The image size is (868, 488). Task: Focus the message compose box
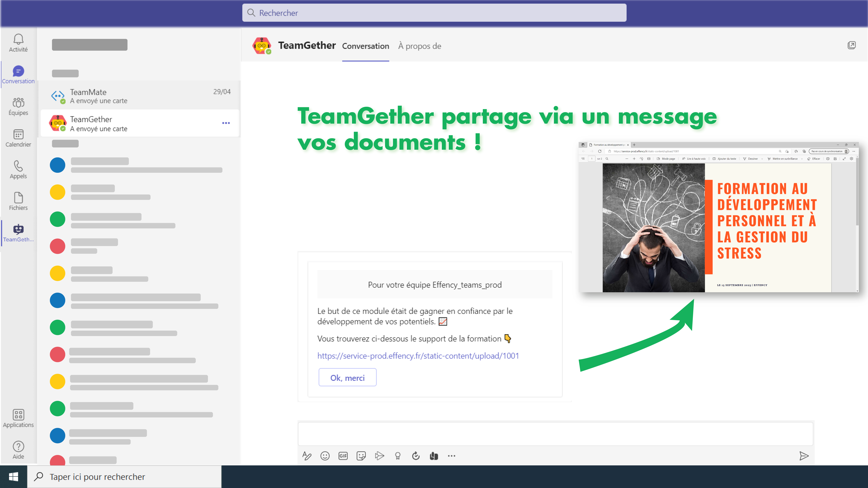[x=555, y=434]
